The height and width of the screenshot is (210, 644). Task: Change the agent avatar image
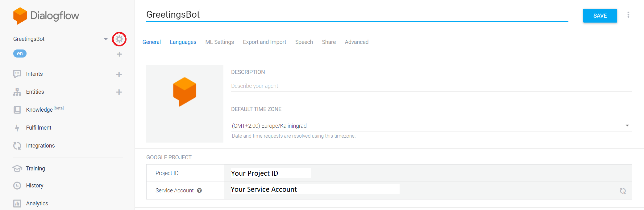(185, 104)
